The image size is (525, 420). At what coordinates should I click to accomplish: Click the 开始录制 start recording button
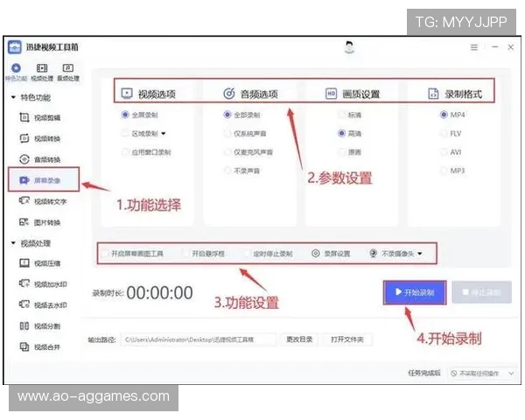(x=415, y=292)
